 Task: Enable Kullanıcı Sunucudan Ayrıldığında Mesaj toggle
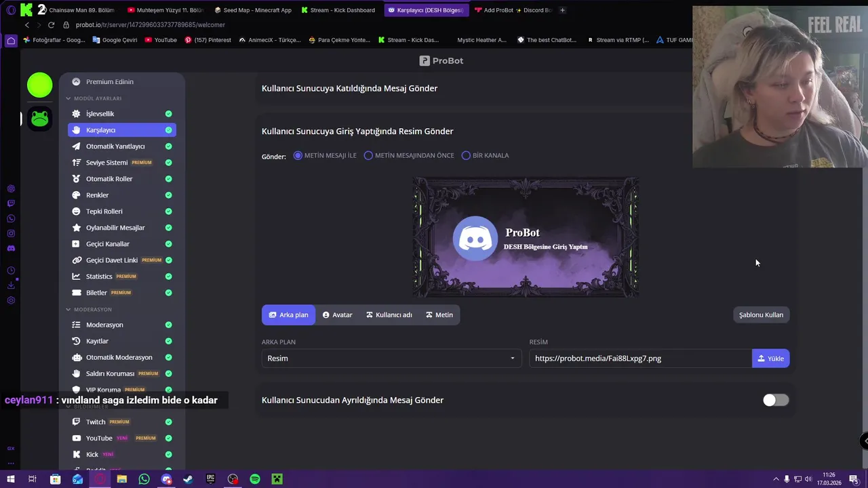[776, 400]
